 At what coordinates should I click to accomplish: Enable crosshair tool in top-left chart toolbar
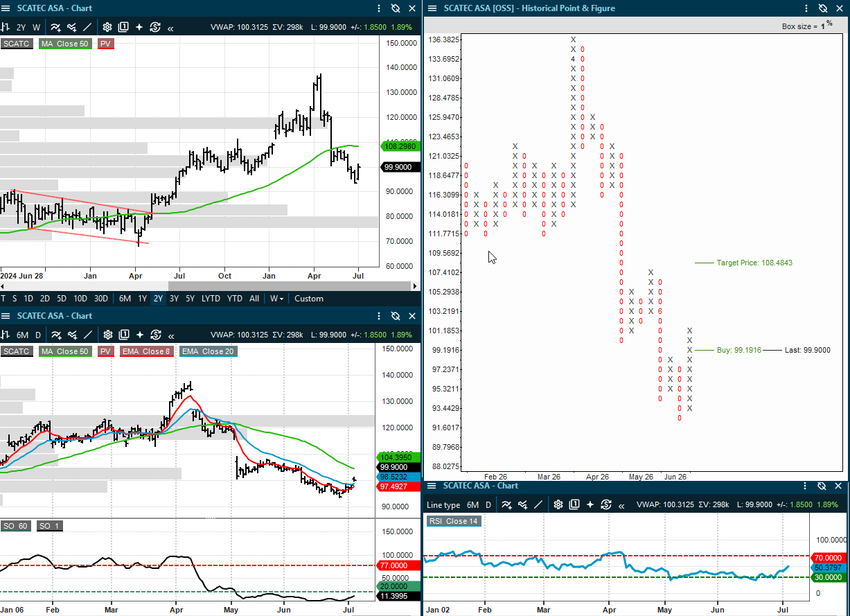coord(139,27)
